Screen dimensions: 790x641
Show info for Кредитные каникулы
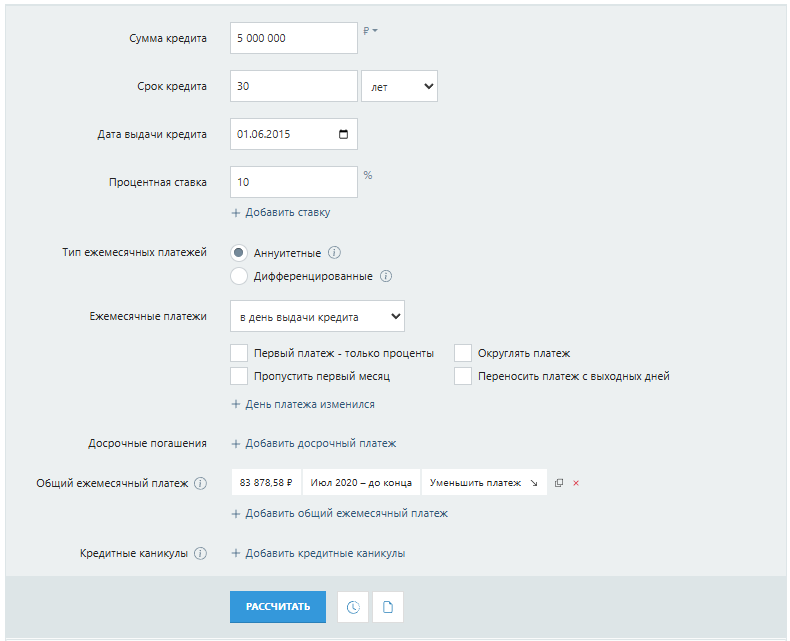coord(201,553)
